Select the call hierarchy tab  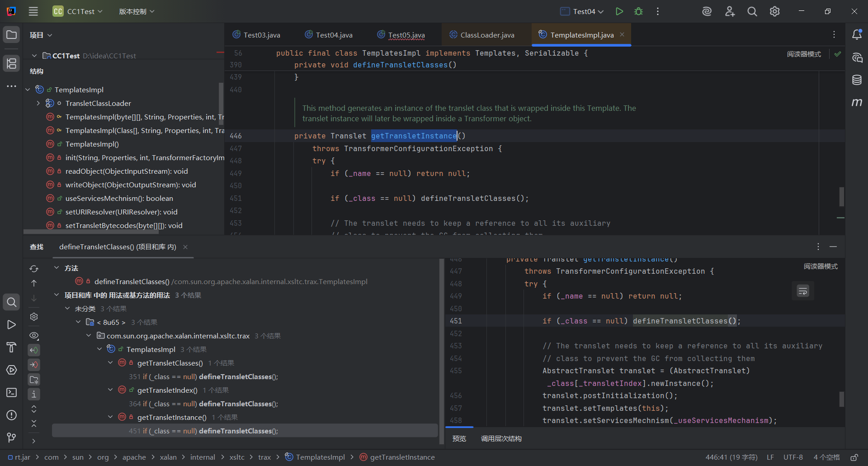click(501, 438)
